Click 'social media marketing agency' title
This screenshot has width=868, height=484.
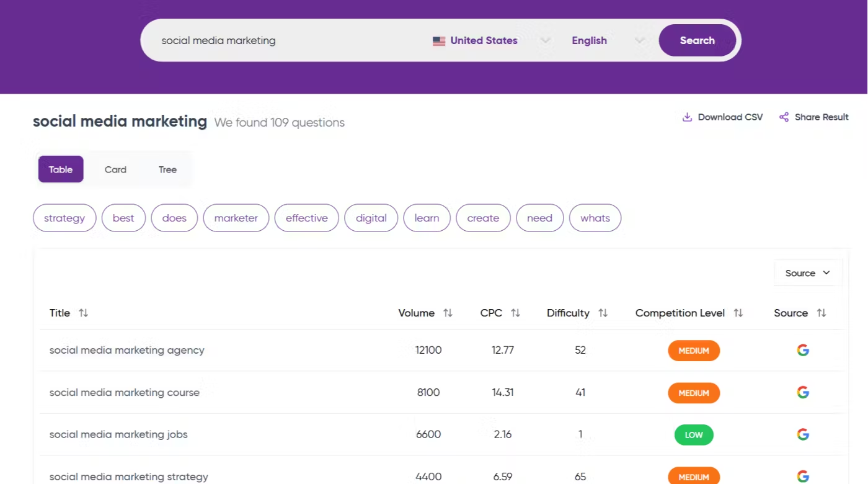[127, 350]
